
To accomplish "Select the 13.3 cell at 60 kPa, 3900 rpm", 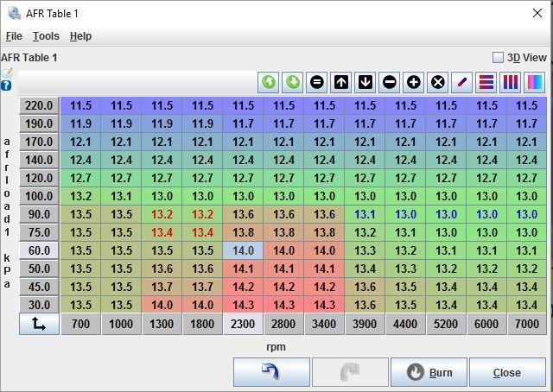I will tap(365, 250).
